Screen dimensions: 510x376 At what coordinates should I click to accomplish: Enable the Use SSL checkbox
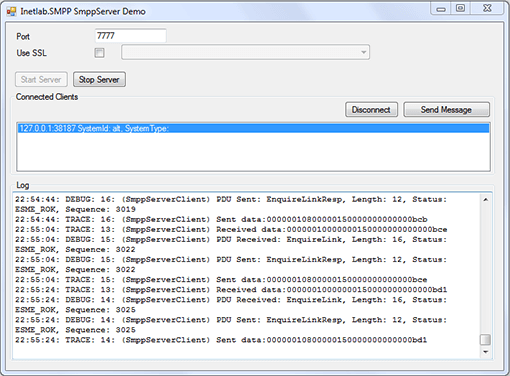pos(99,53)
